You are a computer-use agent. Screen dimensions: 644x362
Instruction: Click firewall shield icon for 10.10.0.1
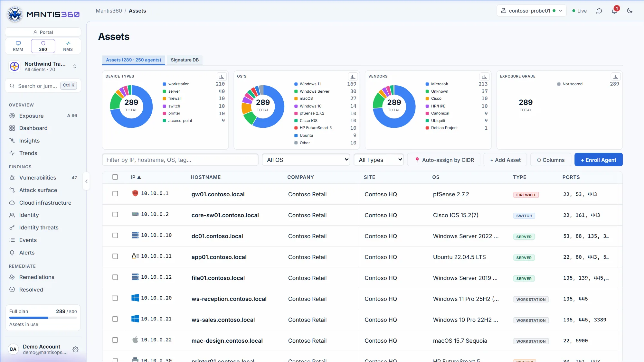135,193
